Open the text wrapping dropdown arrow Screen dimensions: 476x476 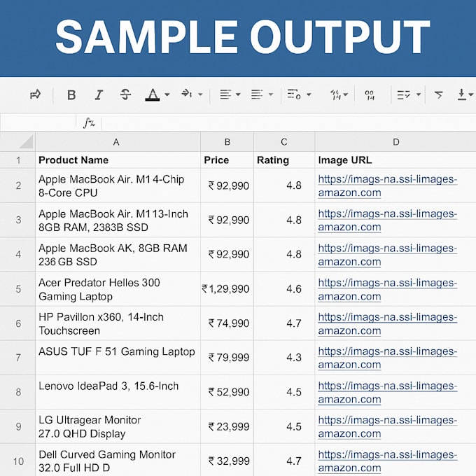pyautogui.click(x=309, y=94)
